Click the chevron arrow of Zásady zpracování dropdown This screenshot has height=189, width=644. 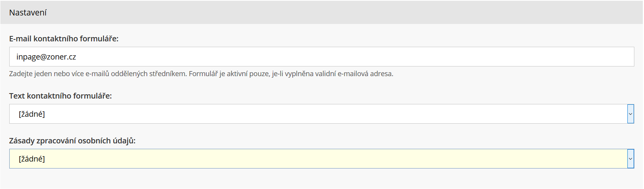pyautogui.click(x=630, y=159)
